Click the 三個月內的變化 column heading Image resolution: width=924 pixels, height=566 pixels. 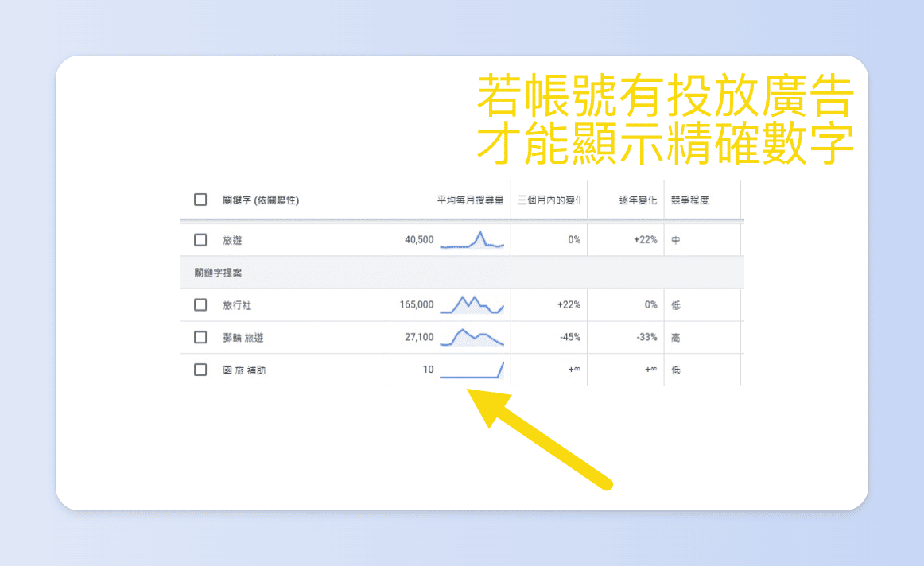click(550, 200)
